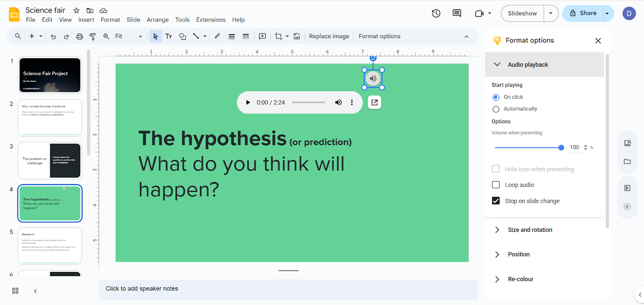Image resolution: width=644 pixels, height=305 pixels.
Task: Click the undo arrow in toolbar
Action: tap(53, 37)
